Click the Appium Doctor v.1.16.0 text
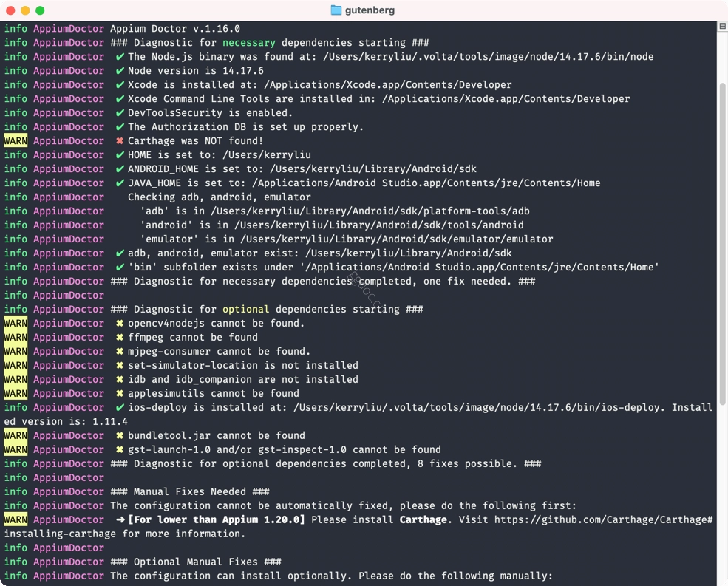This screenshot has width=728, height=586. 175,29
